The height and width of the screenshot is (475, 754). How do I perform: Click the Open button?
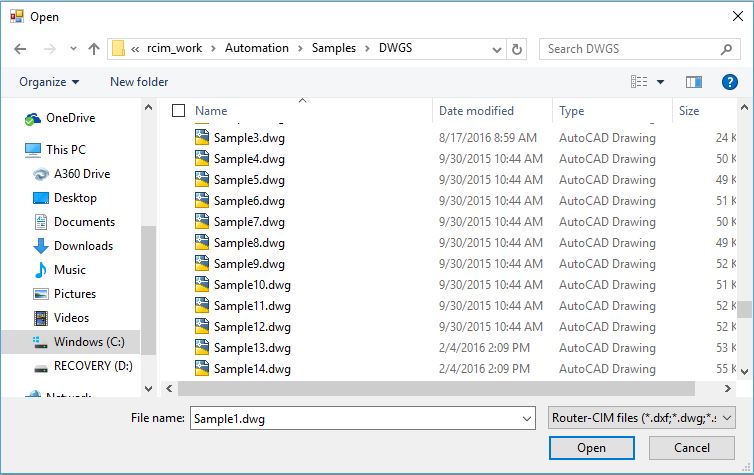[591, 448]
